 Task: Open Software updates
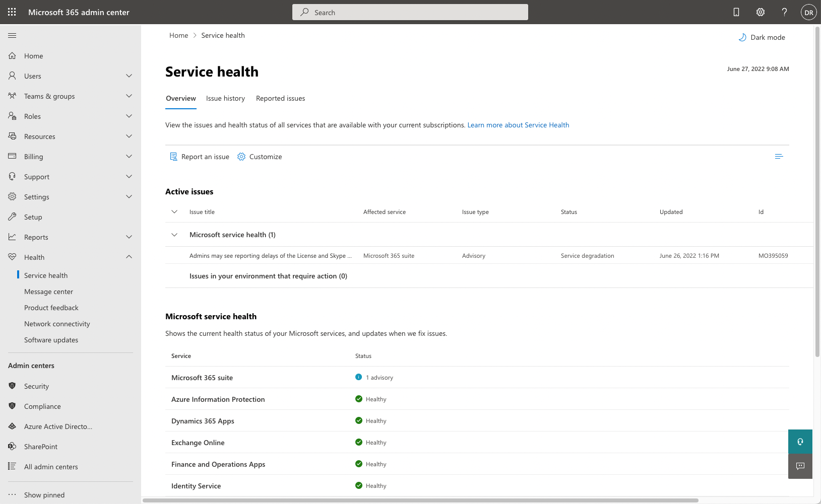coord(51,340)
